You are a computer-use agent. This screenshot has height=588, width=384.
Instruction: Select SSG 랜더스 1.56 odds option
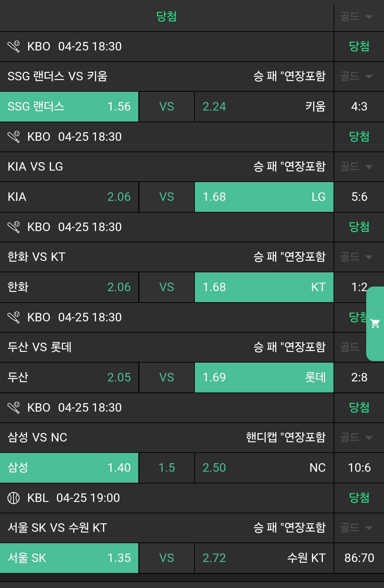(x=69, y=107)
